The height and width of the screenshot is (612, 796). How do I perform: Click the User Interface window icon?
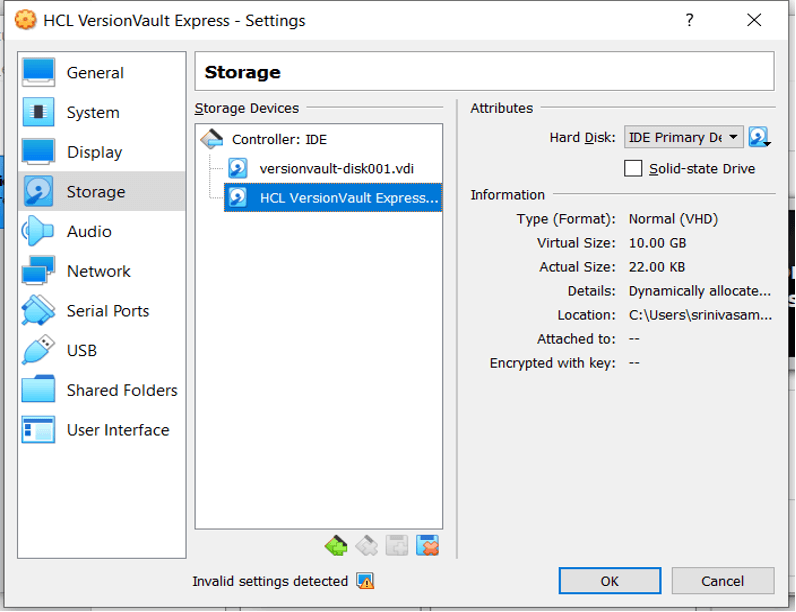coord(38,430)
